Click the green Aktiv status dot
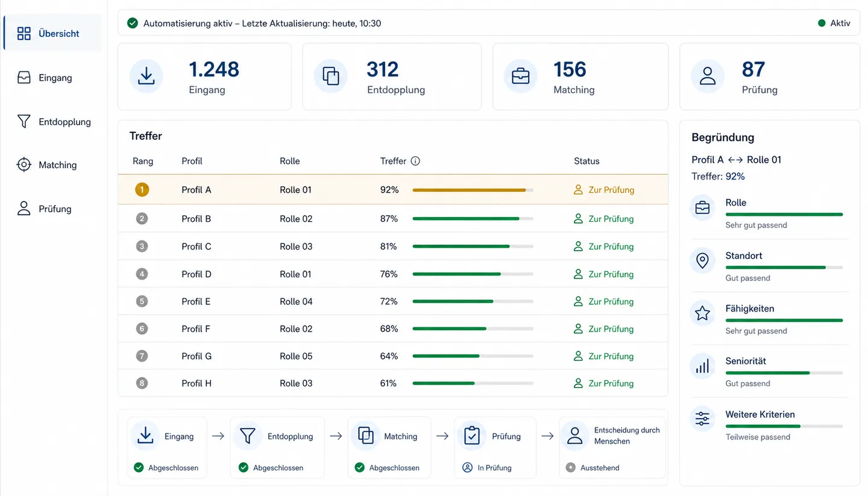This screenshot has height=496, width=868. click(x=822, y=24)
